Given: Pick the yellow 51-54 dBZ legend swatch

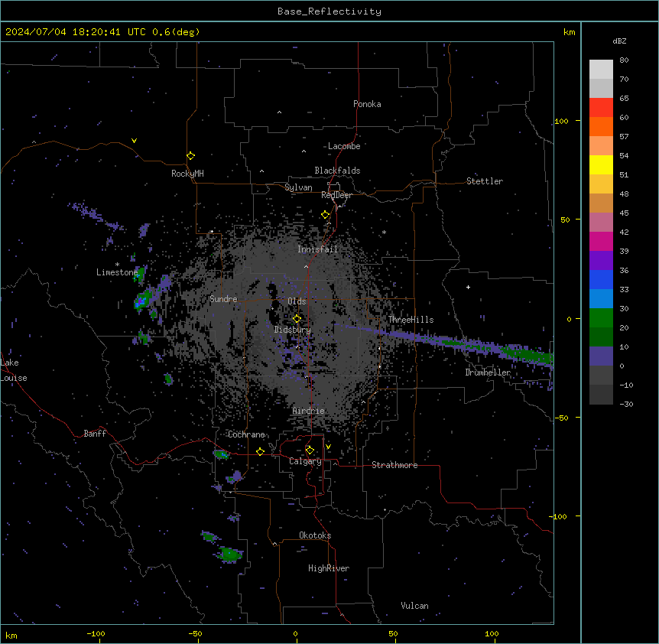Looking at the screenshot, I should click(x=601, y=164).
